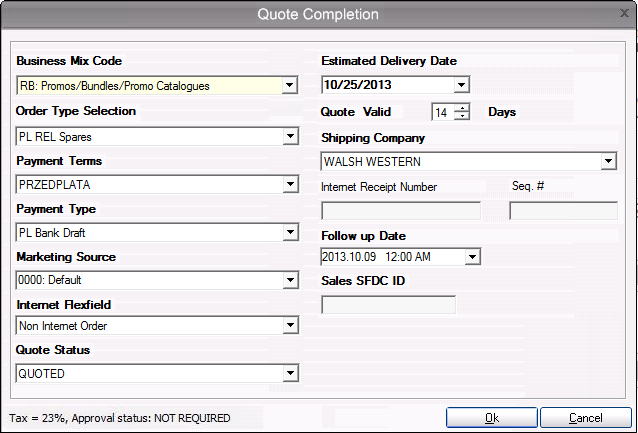Image resolution: width=638 pixels, height=433 pixels.
Task: Open the Quote Status dropdown
Action: click(x=290, y=373)
